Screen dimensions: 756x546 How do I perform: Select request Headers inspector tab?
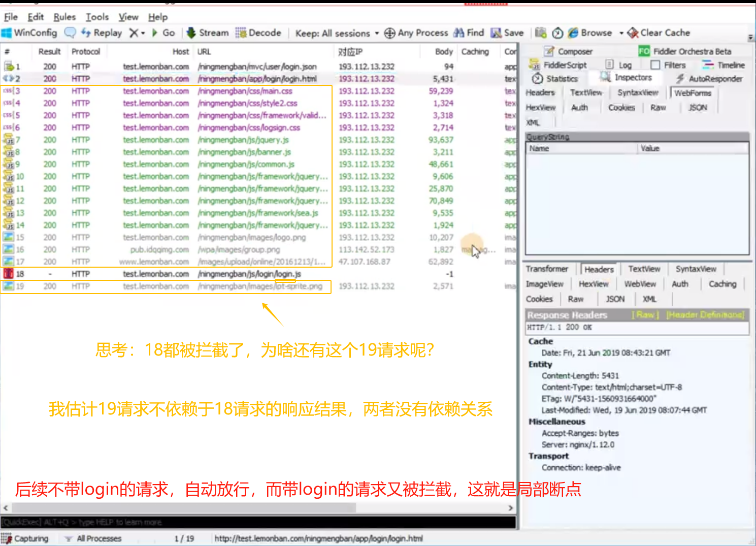click(x=540, y=92)
